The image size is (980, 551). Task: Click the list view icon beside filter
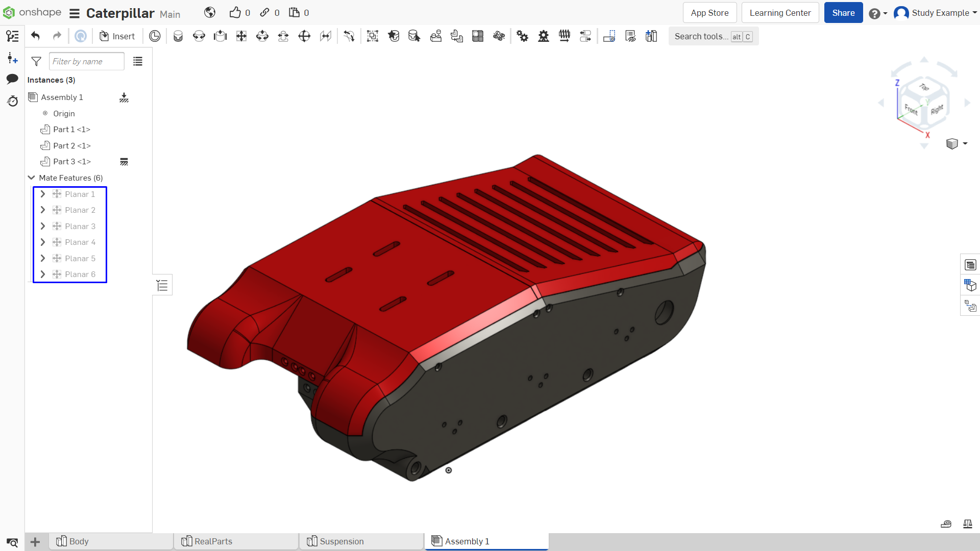click(138, 62)
